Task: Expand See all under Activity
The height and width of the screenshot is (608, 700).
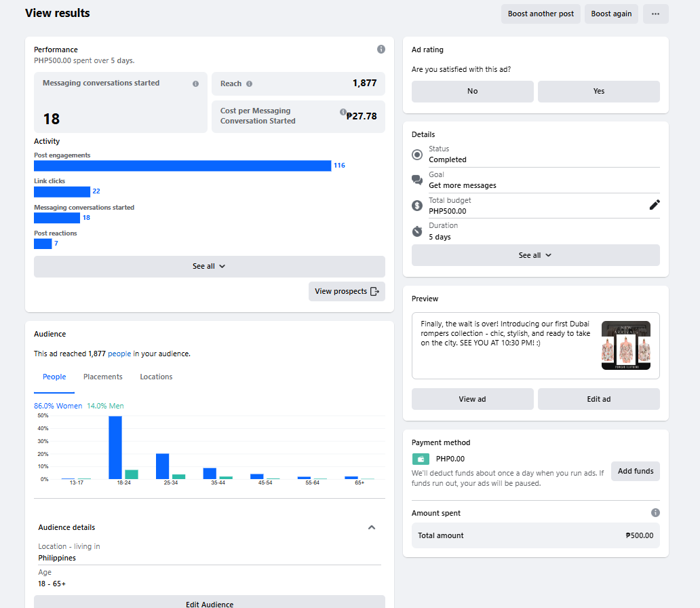Action: (x=209, y=267)
